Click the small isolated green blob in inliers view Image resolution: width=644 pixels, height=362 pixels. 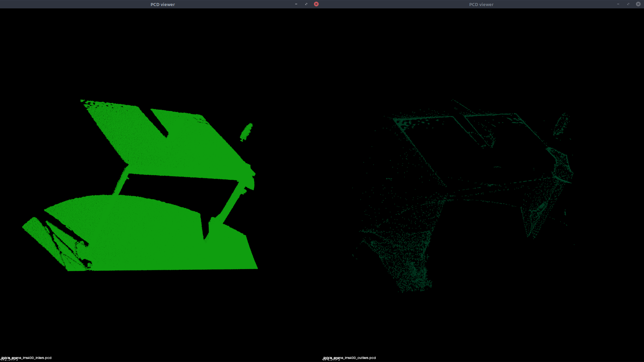click(246, 132)
